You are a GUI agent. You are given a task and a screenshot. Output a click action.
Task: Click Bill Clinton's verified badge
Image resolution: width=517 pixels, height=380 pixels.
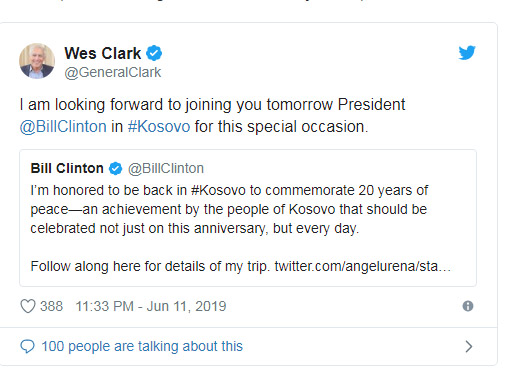[x=116, y=168]
